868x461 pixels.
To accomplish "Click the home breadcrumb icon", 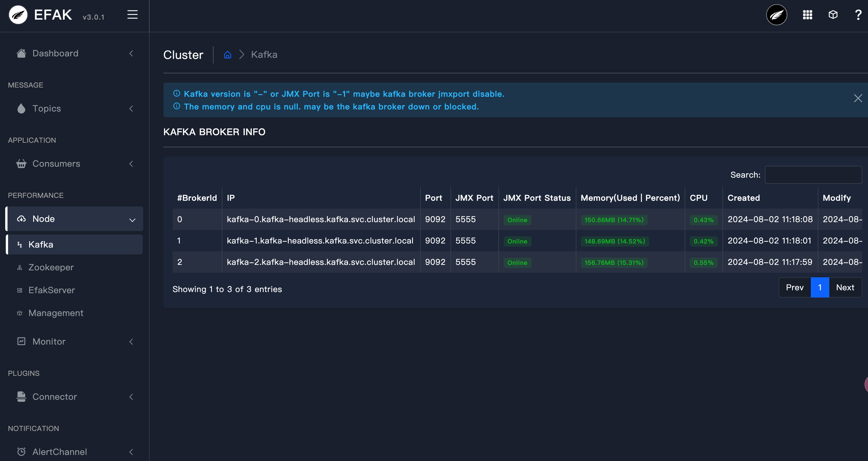I will click(228, 55).
